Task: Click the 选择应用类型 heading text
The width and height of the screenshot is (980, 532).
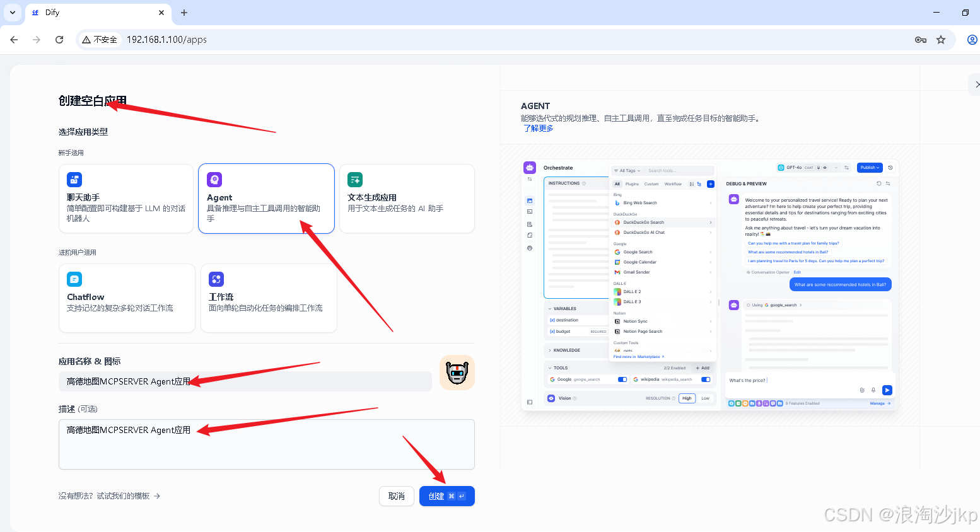Action: pyautogui.click(x=83, y=132)
